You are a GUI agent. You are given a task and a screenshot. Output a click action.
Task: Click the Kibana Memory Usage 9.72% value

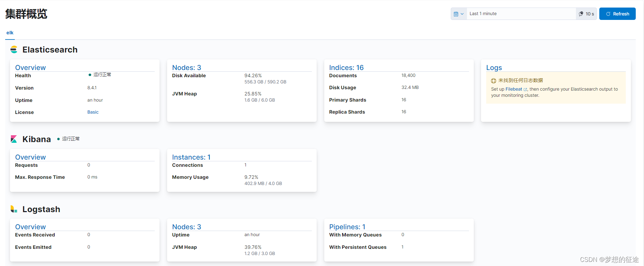tap(251, 177)
